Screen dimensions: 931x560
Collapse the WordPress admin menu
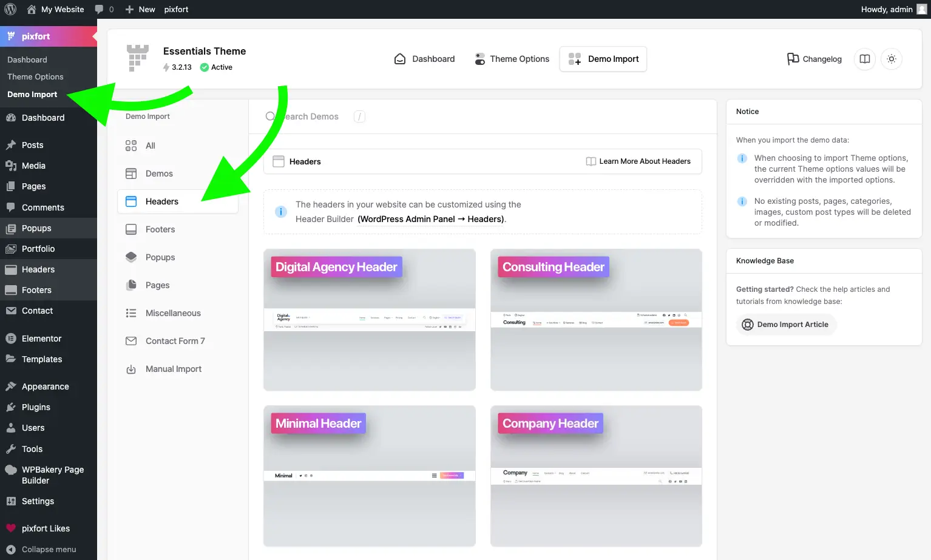pyautogui.click(x=49, y=549)
